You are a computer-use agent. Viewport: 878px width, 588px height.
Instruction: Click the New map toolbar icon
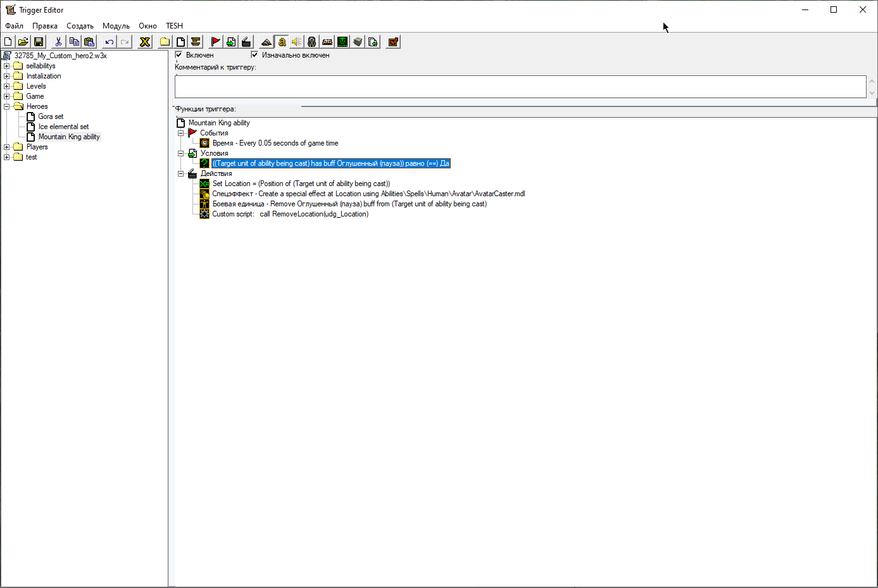8,42
